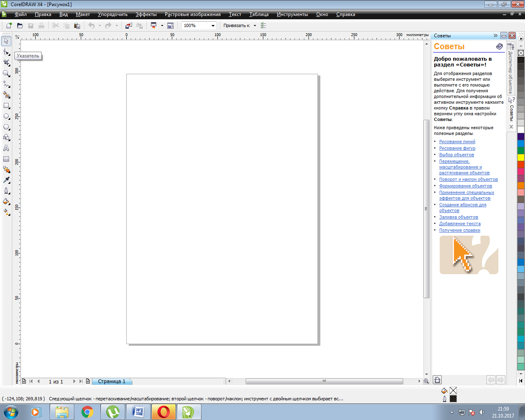The image size is (525, 420).
Task: Open the Добавление текста link
Action: 460,224
